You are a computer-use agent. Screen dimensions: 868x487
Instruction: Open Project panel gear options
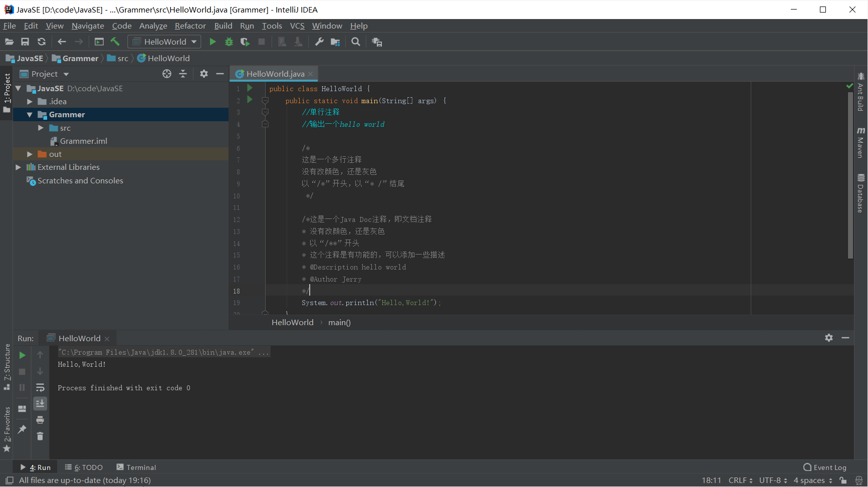[204, 74]
